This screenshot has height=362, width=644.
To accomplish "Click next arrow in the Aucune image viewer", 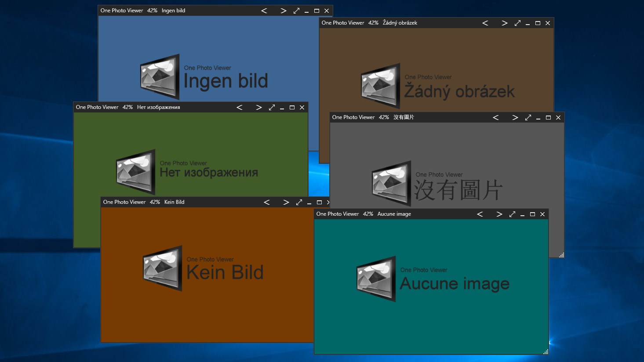I will [x=499, y=214].
